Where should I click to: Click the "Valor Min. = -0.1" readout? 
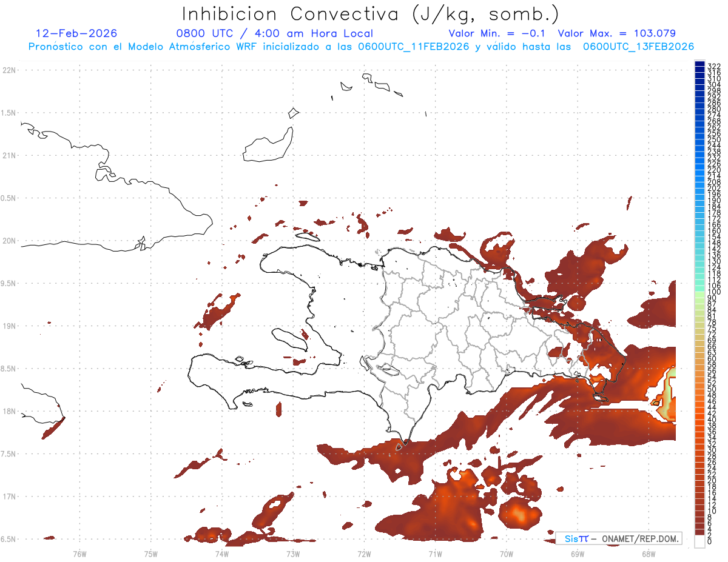[x=497, y=33]
